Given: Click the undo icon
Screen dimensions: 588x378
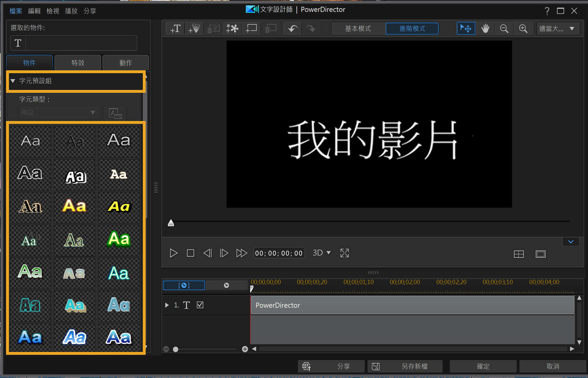Looking at the screenshot, I should tap(292, 28).
